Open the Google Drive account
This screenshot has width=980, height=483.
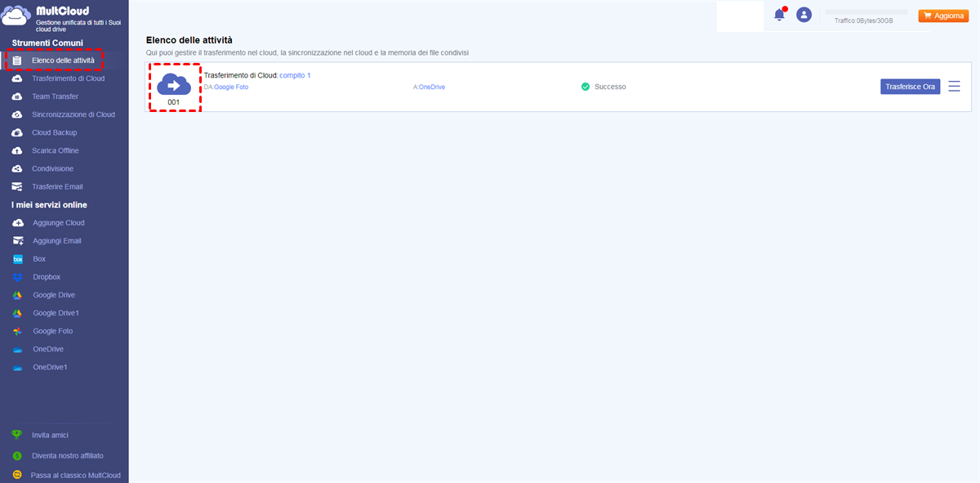pos(54,295)
